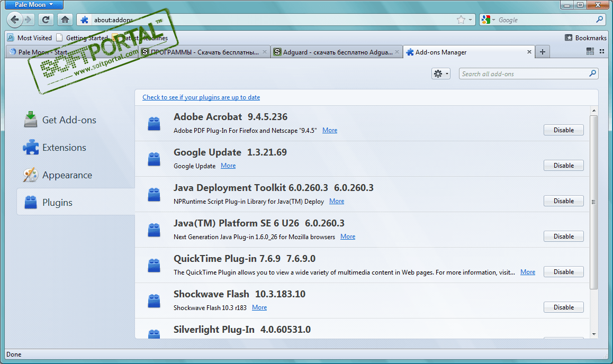Click the tab groups icon
This screenshot has width=613, height=364.
pyautogui.click(x=590, y=51)
